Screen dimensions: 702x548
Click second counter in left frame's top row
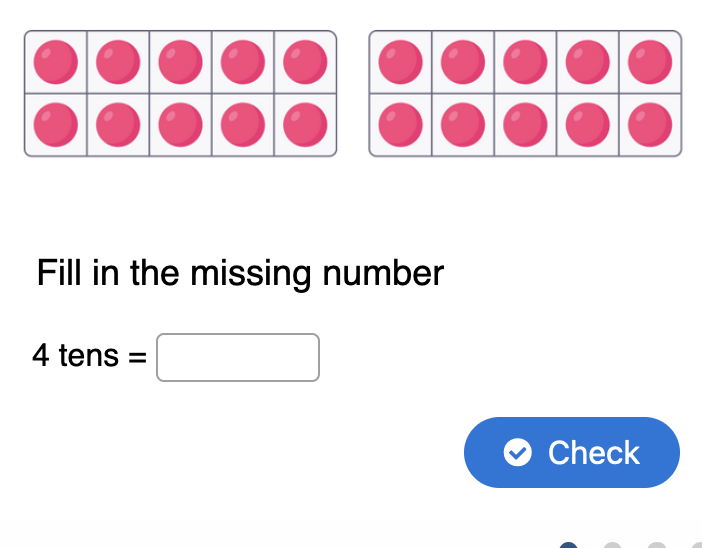coord(118,62)
